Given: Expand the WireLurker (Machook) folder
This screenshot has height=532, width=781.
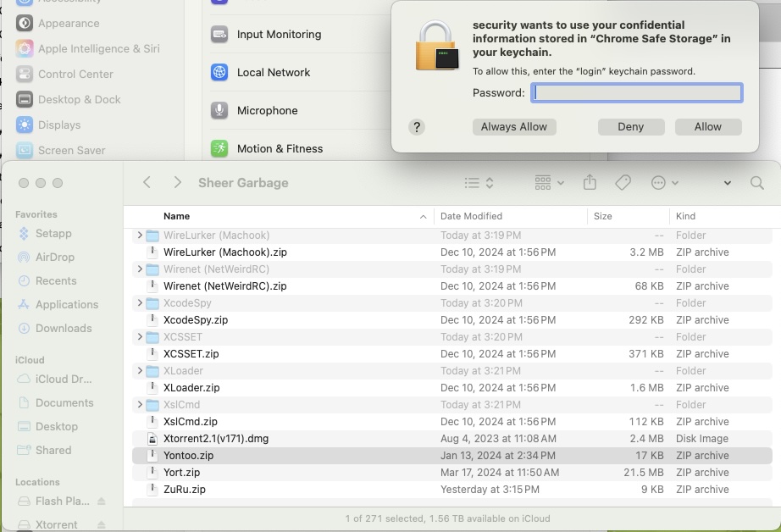Looking at the screenshot, I should click(x=140, y=236).
